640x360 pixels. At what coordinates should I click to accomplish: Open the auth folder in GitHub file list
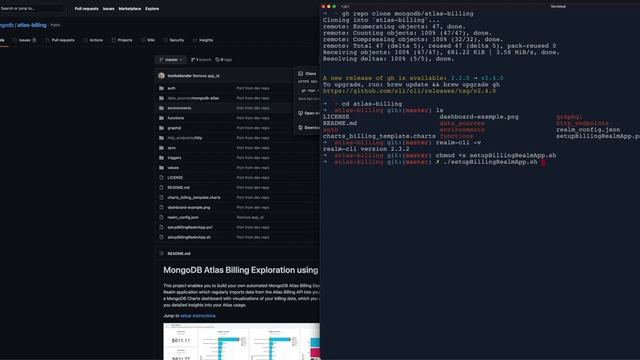(x=171, y=88)
